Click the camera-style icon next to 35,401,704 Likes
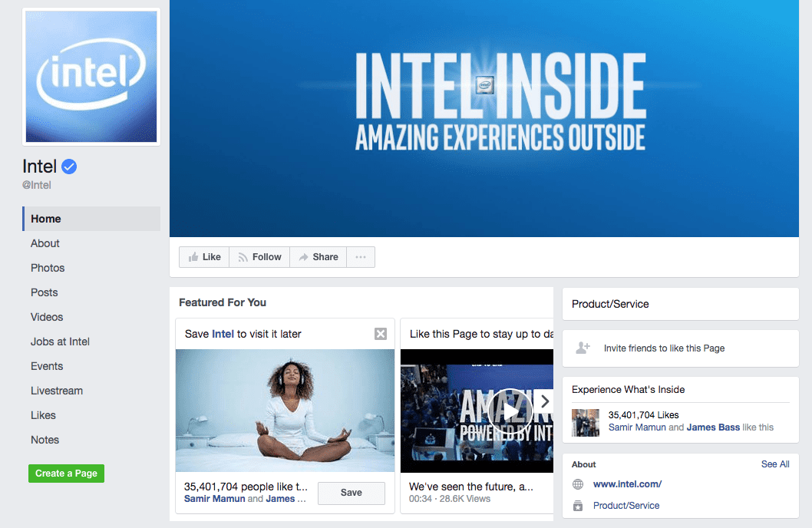 point(585,422)
